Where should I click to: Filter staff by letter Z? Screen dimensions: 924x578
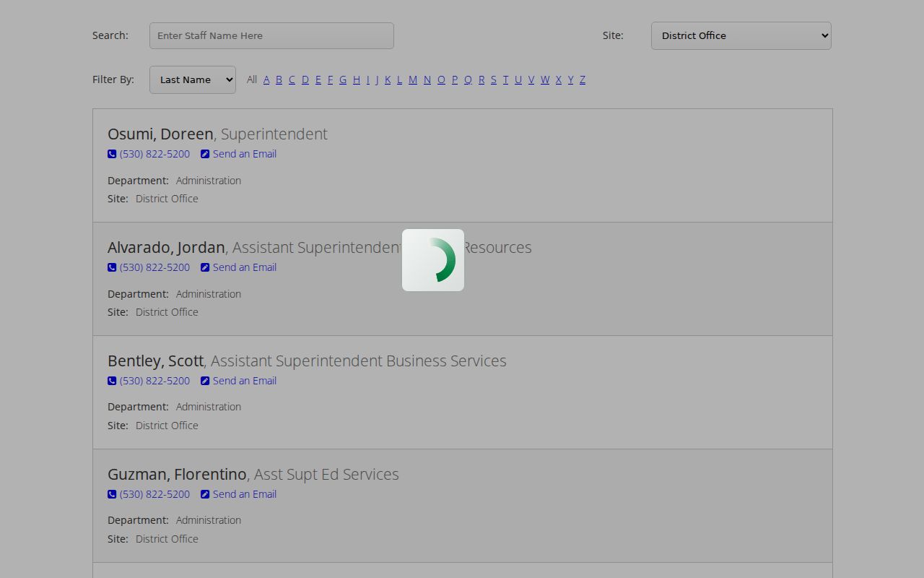coord(583,79)
